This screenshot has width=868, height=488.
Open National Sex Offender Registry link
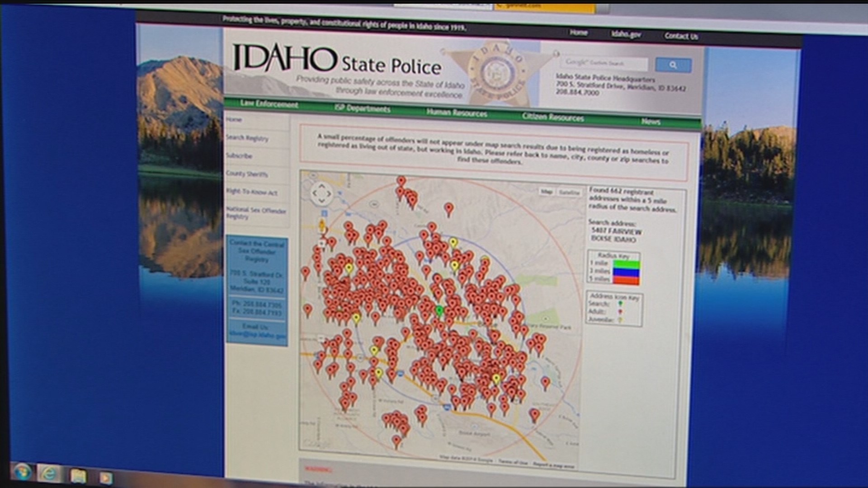pos(256,213)
